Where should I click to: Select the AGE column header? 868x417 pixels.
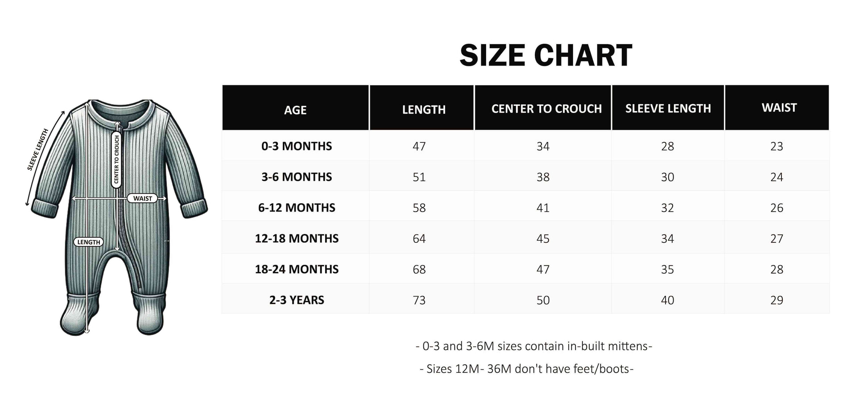click(x=295, y=110)
